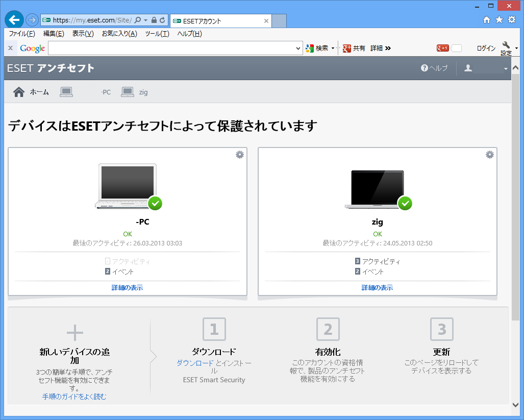
Task: Click the page scrollbar up arrow
Action: [x=516, y=68]
